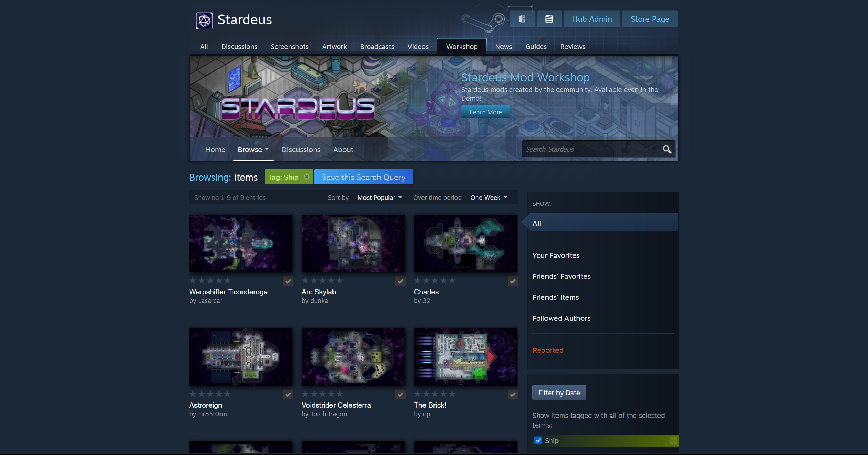Open the Guides tab
868x455 pixels.
point(536,47)
